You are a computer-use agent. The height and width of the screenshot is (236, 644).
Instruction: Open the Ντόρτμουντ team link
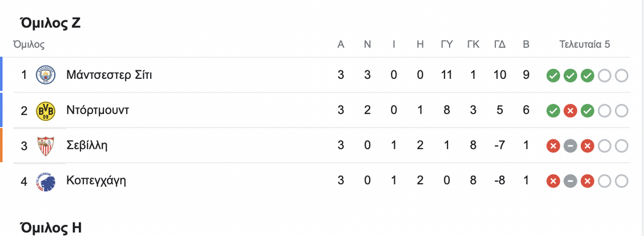tap(98, 110)
